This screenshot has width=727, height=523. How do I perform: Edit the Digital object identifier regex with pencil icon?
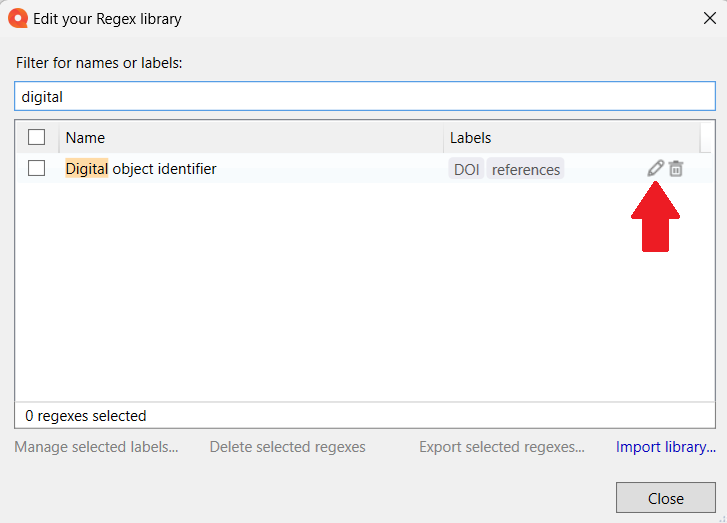pos(656,168)
